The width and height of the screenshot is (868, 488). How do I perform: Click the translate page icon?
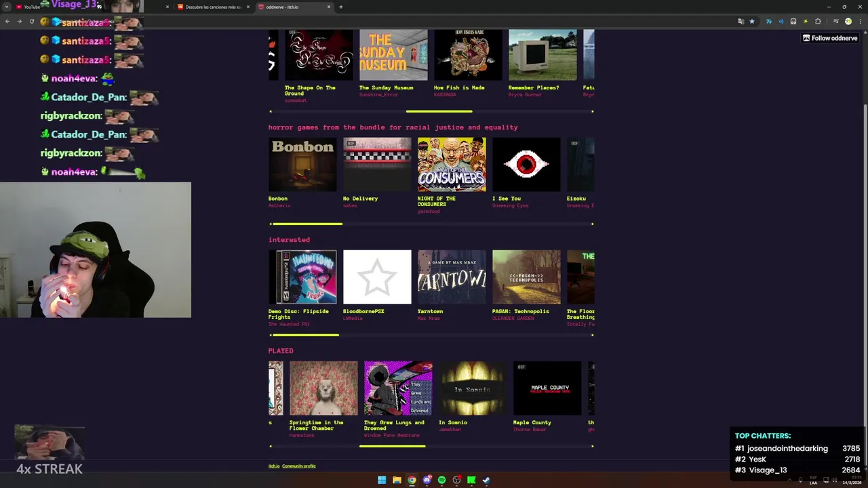[741, 22]
